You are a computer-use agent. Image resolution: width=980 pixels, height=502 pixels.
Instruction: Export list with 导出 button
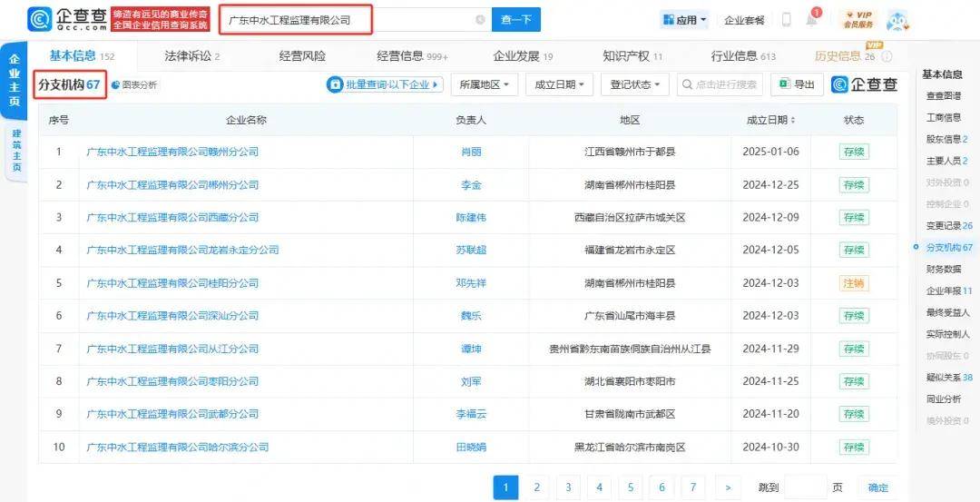[797, 84]
